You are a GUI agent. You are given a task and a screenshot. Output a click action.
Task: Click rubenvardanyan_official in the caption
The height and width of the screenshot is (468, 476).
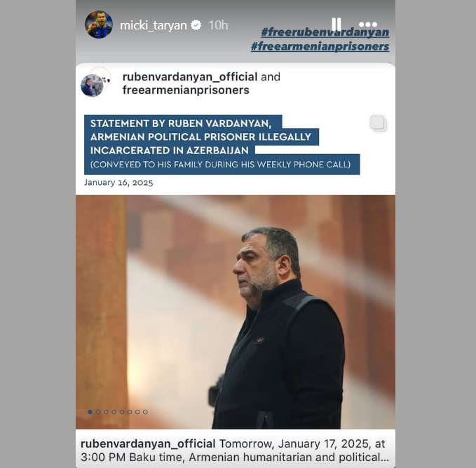(x=148, y=443)
